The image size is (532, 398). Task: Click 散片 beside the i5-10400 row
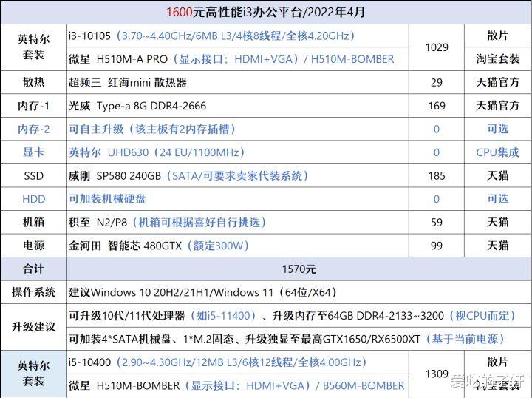pos(497,362)
